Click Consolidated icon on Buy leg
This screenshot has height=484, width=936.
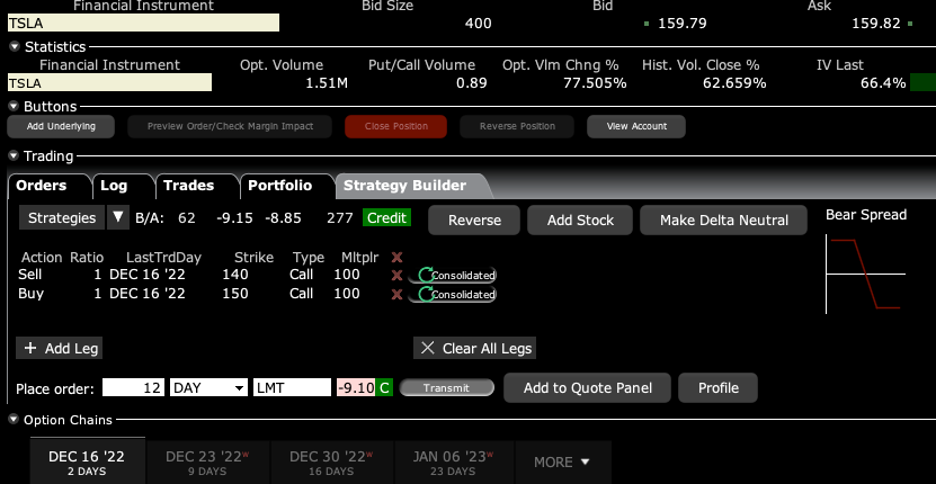[456, 295]
